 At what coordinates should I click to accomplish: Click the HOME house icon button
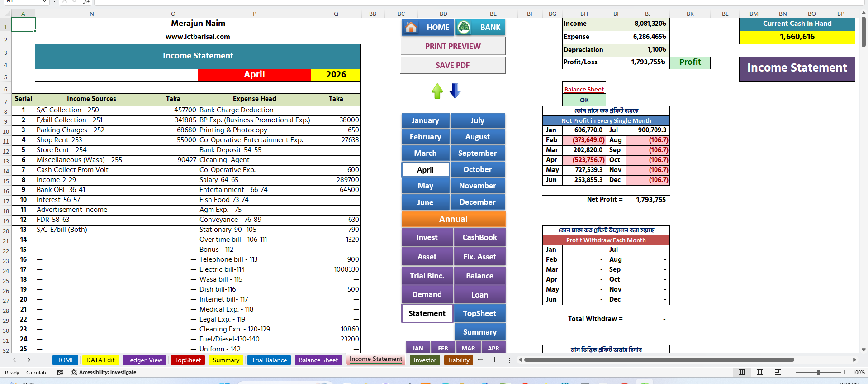tap(428, 27)
